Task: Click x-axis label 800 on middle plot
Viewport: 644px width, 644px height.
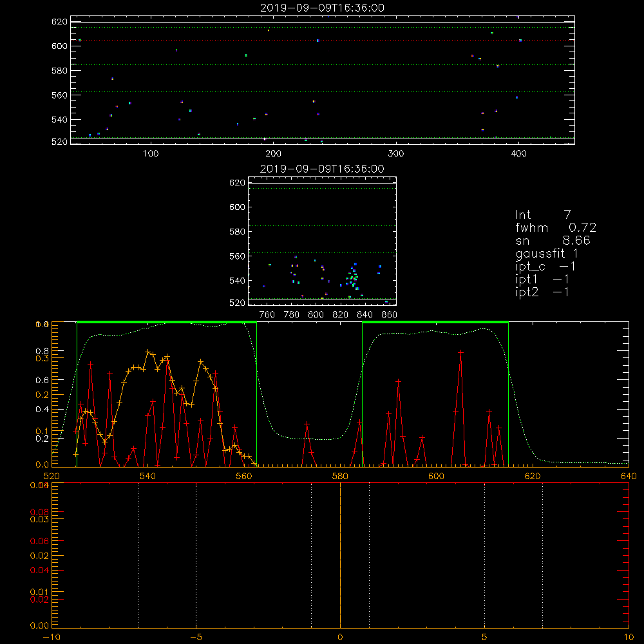Action: (x=316, y=315)
